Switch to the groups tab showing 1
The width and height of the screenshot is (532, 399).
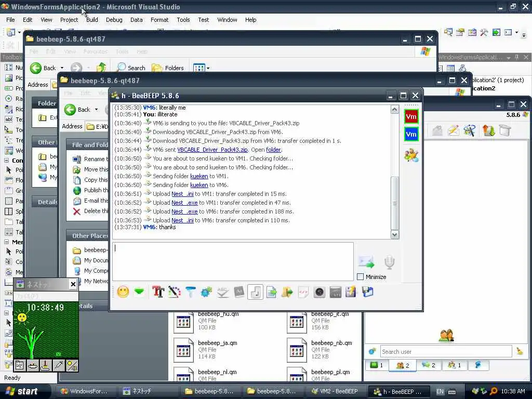pos(455,365)
